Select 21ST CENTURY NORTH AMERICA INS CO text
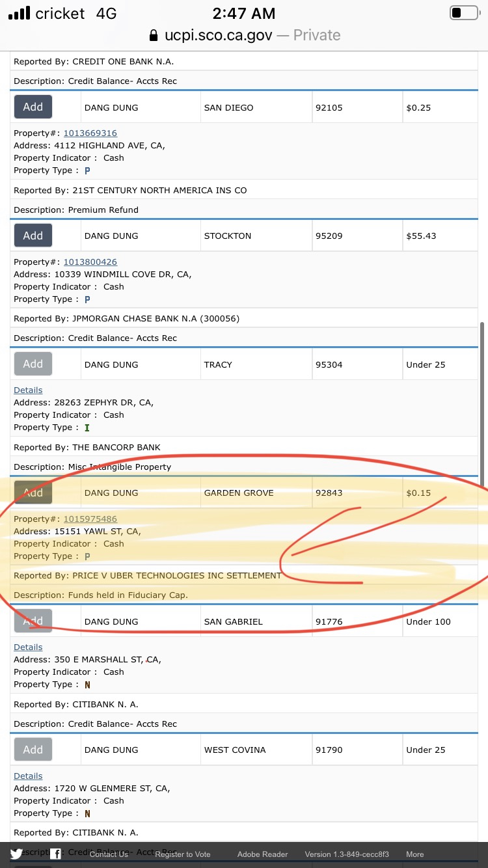 point(159,191)
